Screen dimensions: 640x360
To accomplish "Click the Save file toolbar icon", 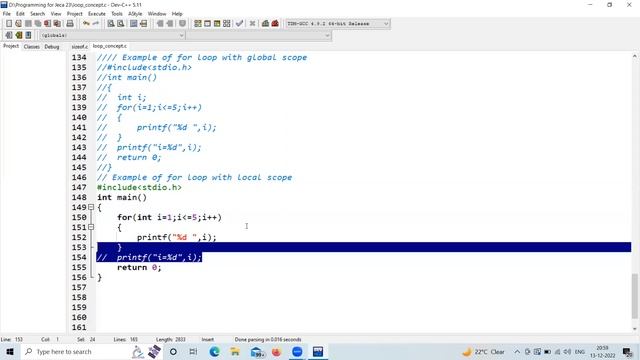I will pyautogui.click(x=28, y=24).
